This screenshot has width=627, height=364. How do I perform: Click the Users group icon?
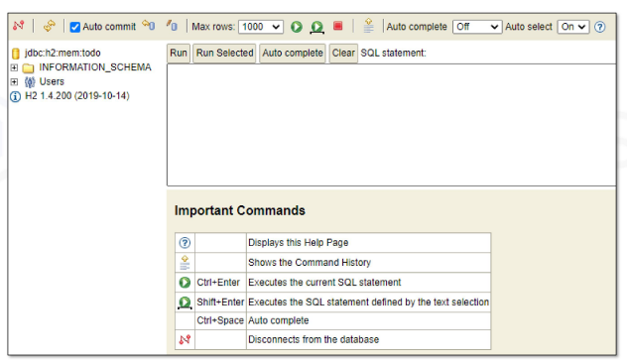coord(30,82)
